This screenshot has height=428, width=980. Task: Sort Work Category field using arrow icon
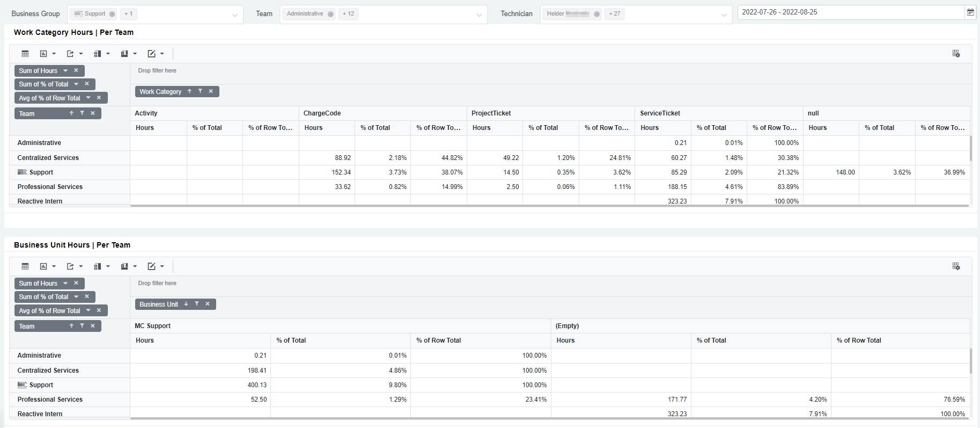coord(189,91)
